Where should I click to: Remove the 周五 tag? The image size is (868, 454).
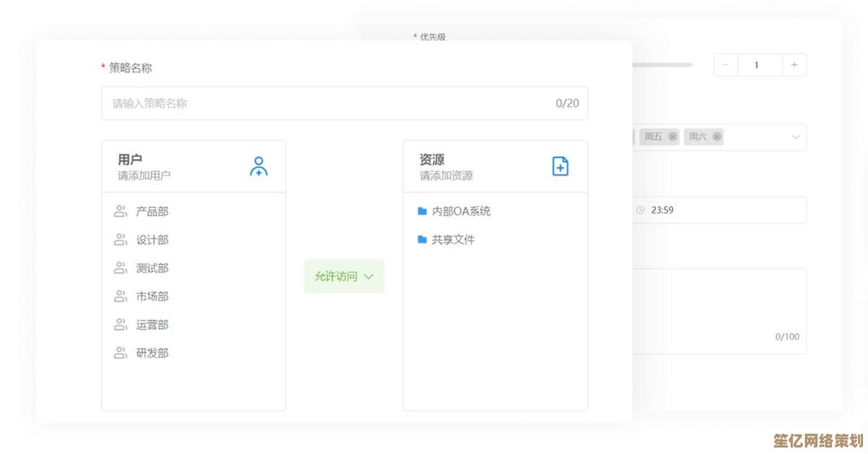673,137
